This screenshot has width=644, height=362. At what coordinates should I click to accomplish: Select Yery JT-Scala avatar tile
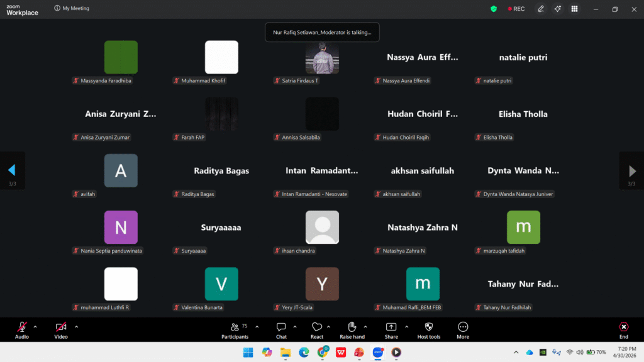(322, 283)
